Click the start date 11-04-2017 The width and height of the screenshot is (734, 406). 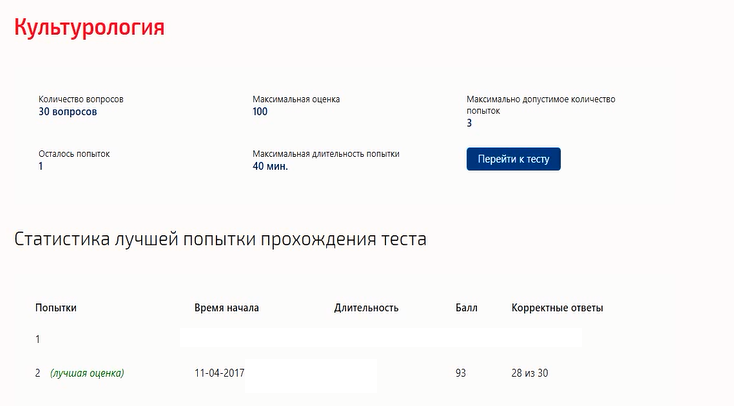click(220, 373)
